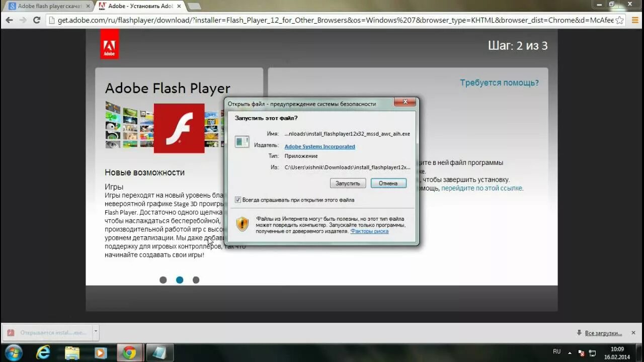Go forward in browser history
The image size is (644, 362).
click(23, 20)
